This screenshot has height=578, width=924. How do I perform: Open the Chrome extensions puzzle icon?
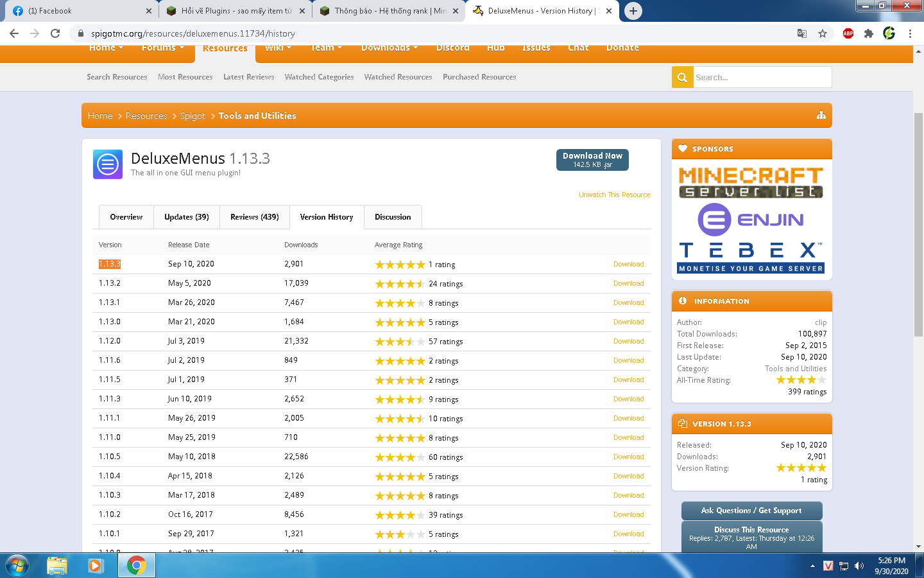[869, 33]
